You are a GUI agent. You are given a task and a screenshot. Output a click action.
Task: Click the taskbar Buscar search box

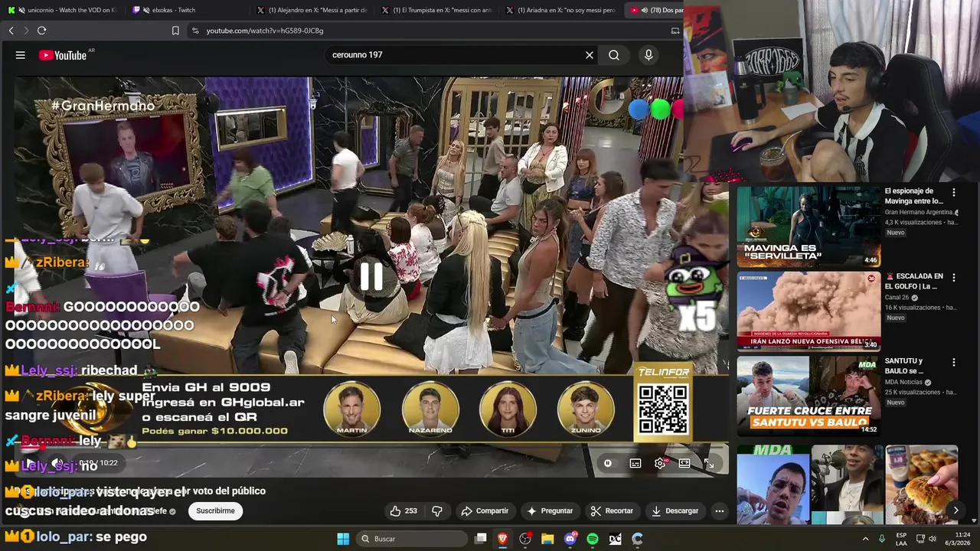pos(411,539)
